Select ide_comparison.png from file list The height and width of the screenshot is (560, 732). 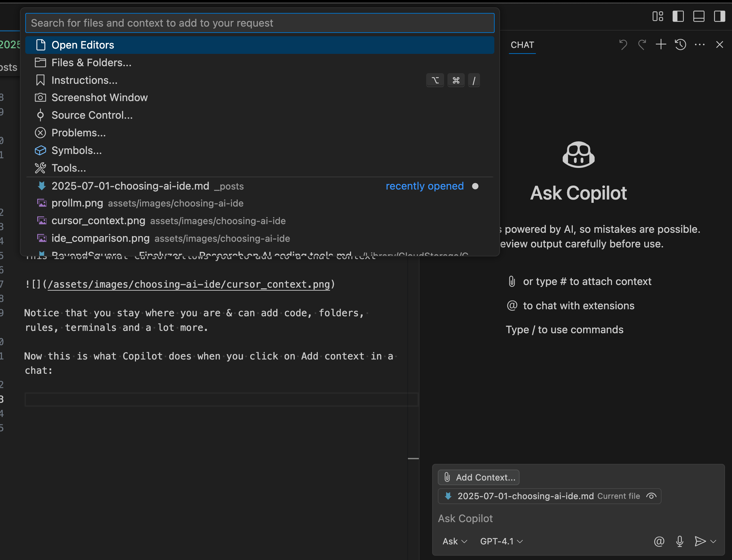[260, 239]
